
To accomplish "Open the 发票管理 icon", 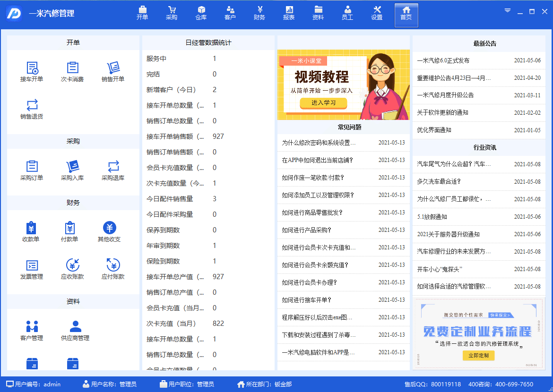I will 32,269.
